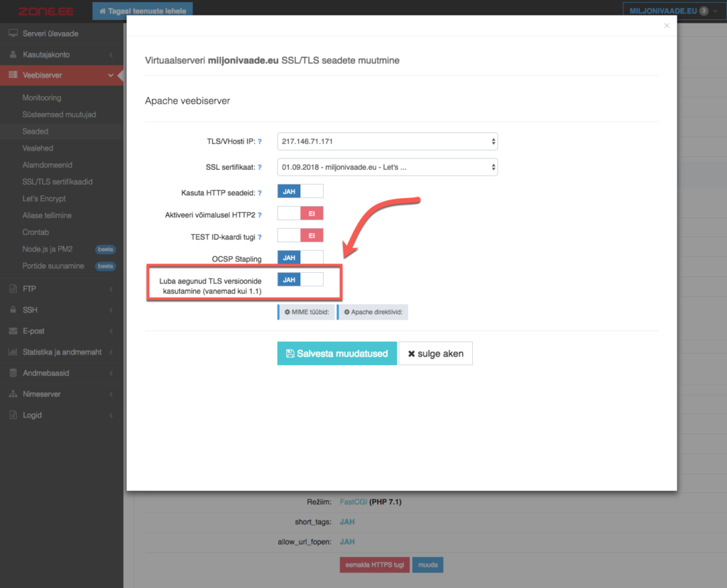The width and height of the screenshot is (727, 588).
Task: Click the Statistika bar chart icon
Action: tap(13, 352)
